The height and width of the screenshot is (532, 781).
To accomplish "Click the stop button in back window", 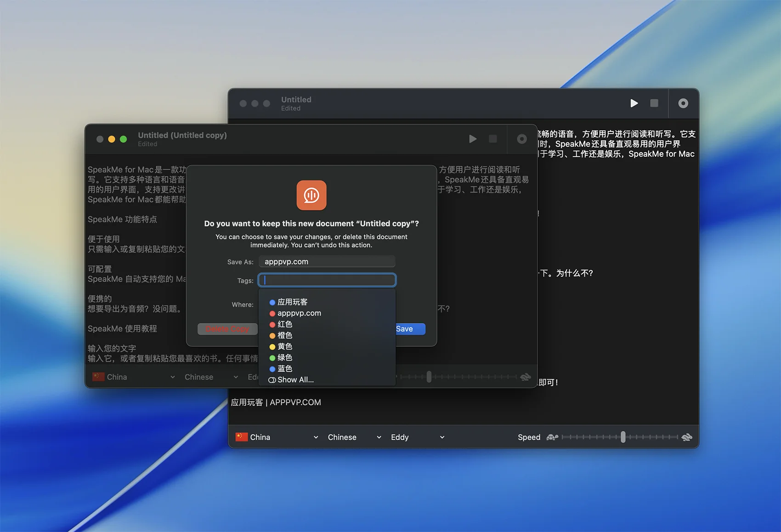I will pyautogui.click(x=654, y=103).
